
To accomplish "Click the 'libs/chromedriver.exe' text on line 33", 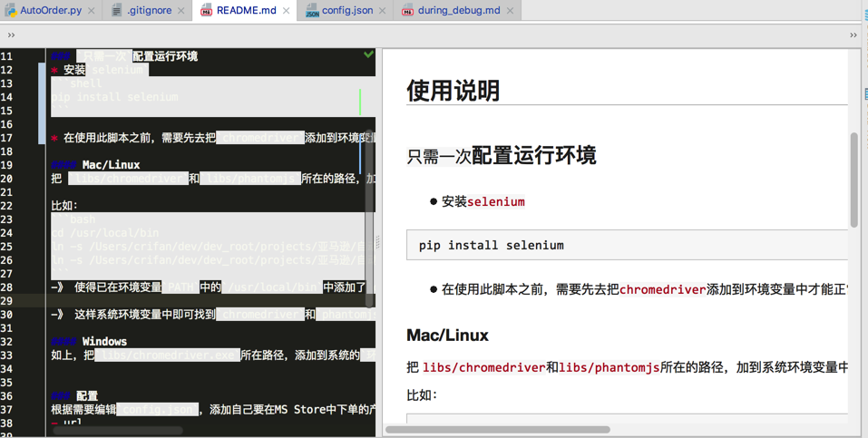I will [x=167, y=355].
